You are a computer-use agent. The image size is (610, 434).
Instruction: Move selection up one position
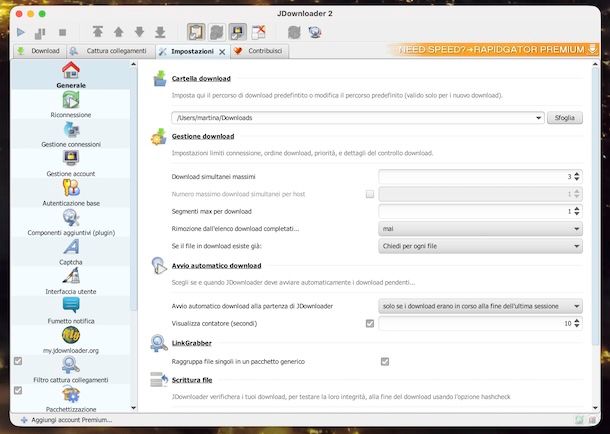click(x=119, y=32)
